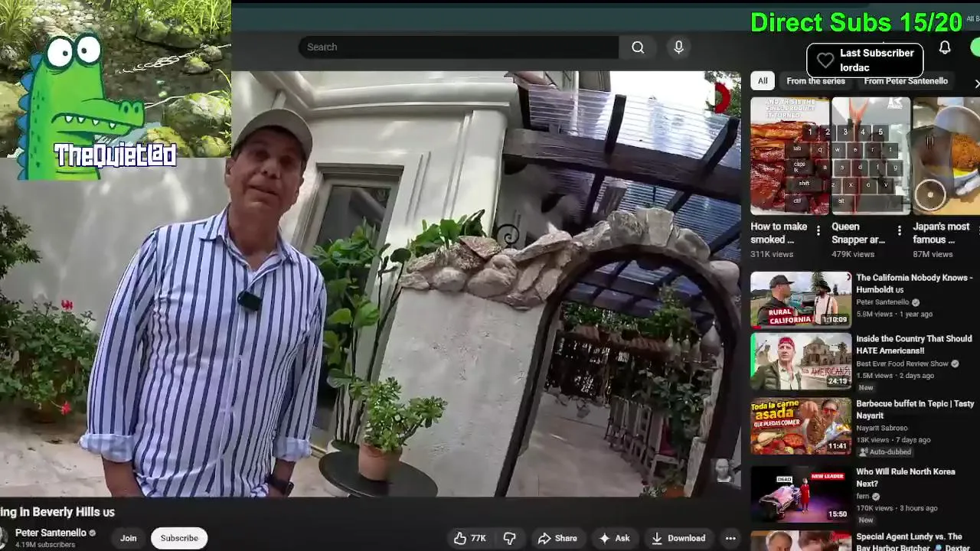Open 'Japan's most famous' short thumbnail
980x551 pixels.
click(x=946, y=155)
